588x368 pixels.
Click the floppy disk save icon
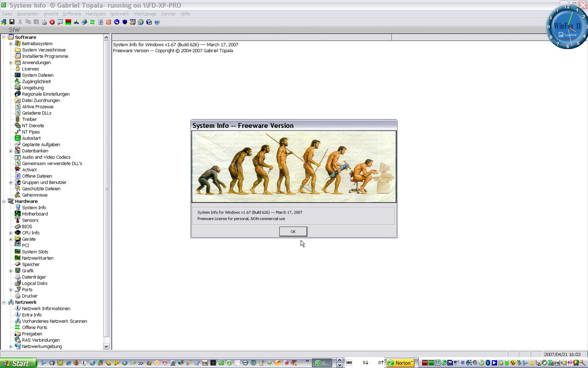[12, 22]
